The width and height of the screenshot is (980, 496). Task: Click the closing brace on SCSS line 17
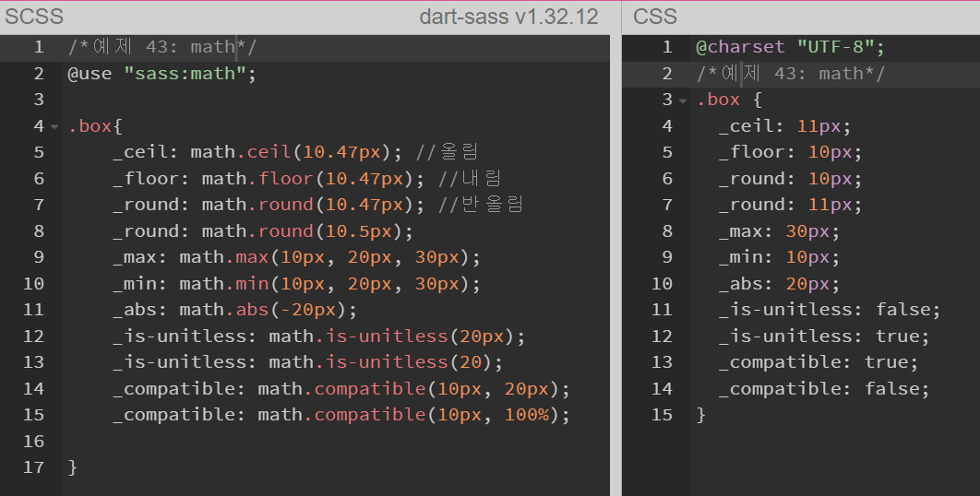73,467
